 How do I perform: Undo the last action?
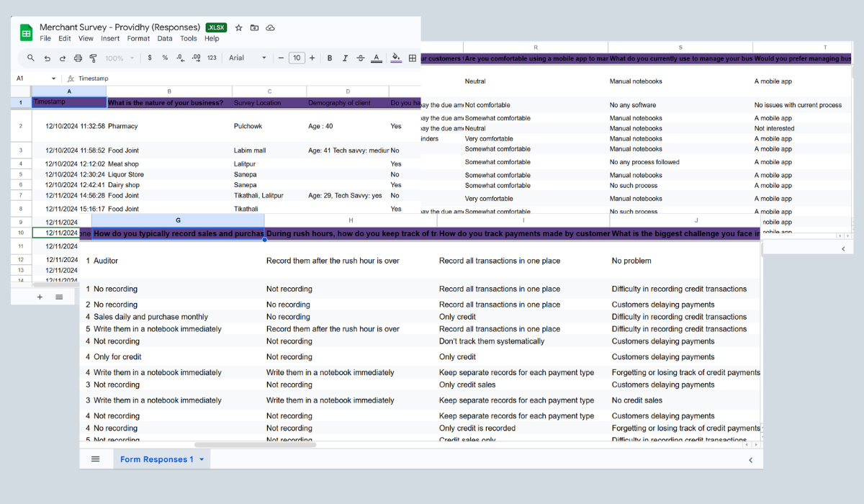coord(47,57)
